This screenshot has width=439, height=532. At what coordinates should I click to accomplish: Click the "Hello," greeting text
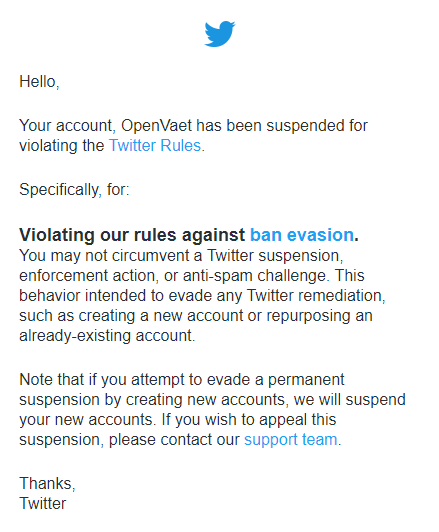click(39, 82)
